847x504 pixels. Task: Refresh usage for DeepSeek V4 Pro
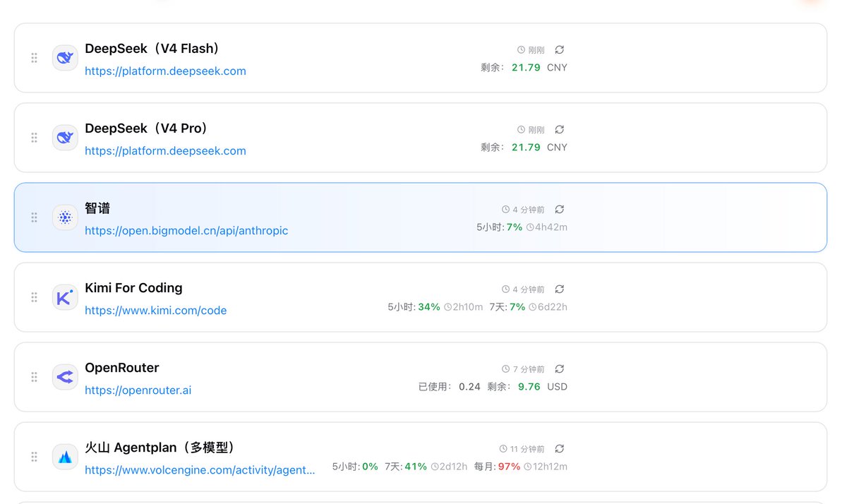[x=560, y=130]
